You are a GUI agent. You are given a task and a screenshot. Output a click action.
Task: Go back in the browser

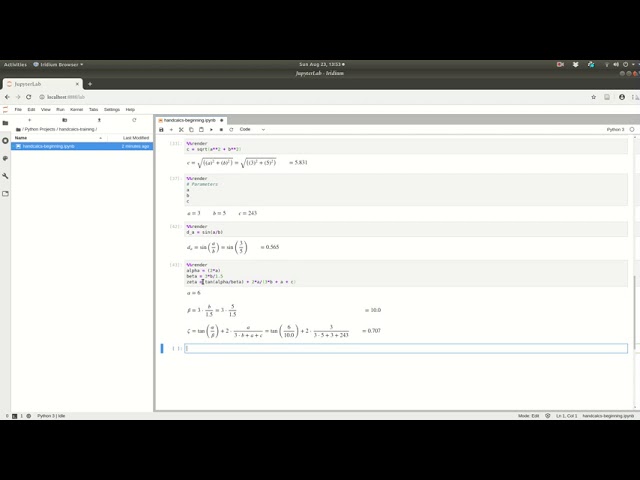pos(7,97)
